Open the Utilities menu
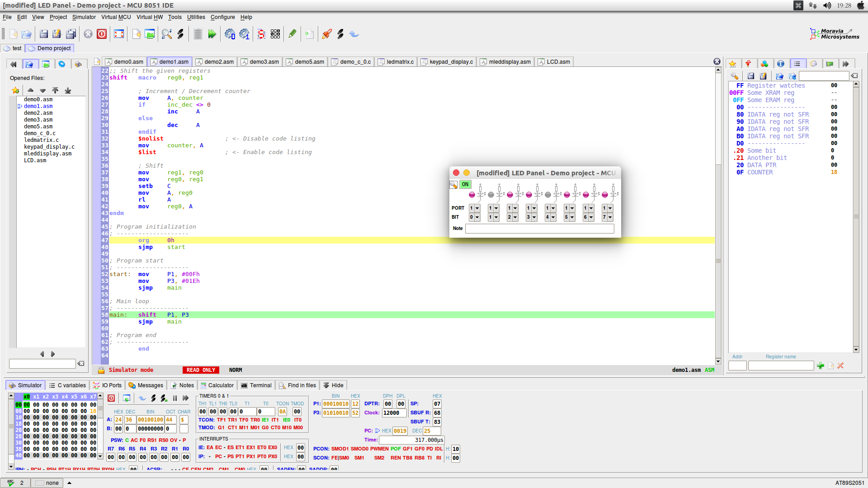Image resolution: width=868 pixels, height=488 pixels. [196, 17]
